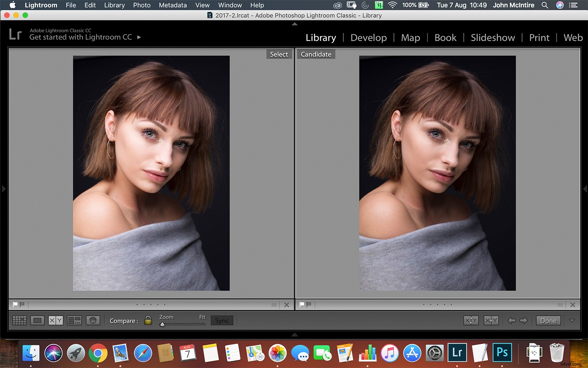Open the Photo menu
The image size is (588, 368).
point(142,5)
